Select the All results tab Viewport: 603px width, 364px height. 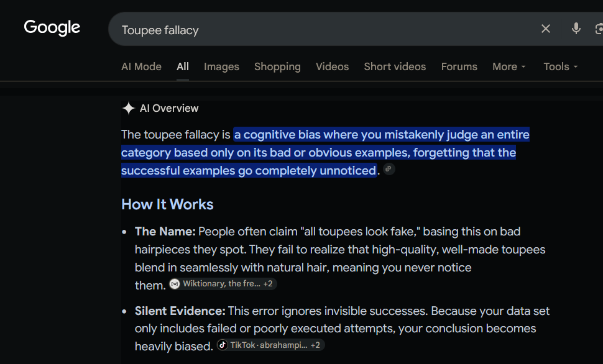[183, 67]
